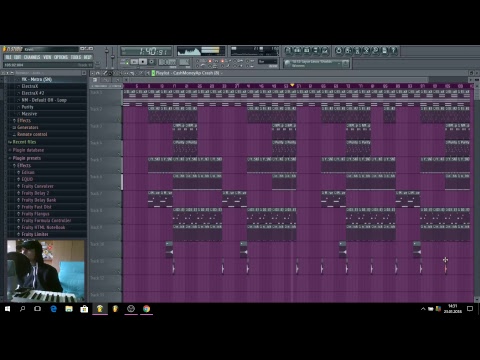Viewport: 480px width, 360px height.
Task: Open the global snap selector dropdown
Action: pyautogui.click(x=268, y=62)
